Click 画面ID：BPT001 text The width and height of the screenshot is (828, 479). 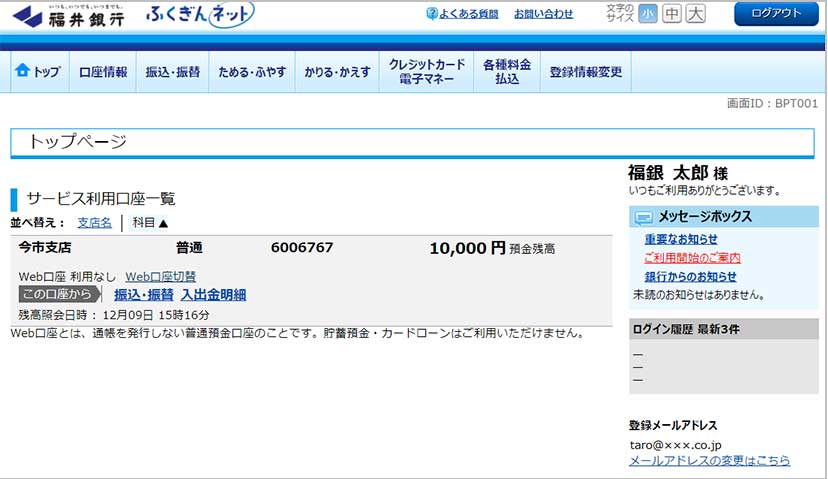(x=773, y=104)
